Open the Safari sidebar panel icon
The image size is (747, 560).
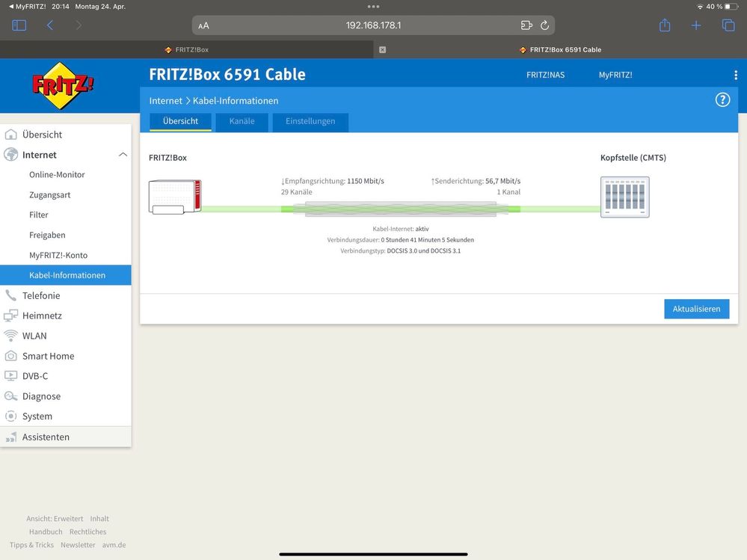click(19, 25)
